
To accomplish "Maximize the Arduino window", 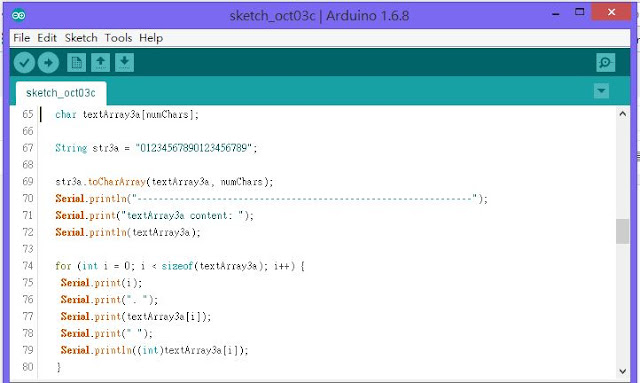I will coord(580,12).
